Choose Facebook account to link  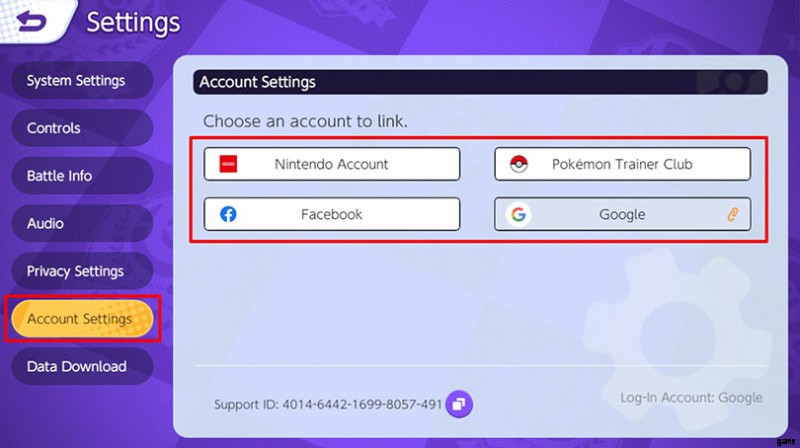332,214
